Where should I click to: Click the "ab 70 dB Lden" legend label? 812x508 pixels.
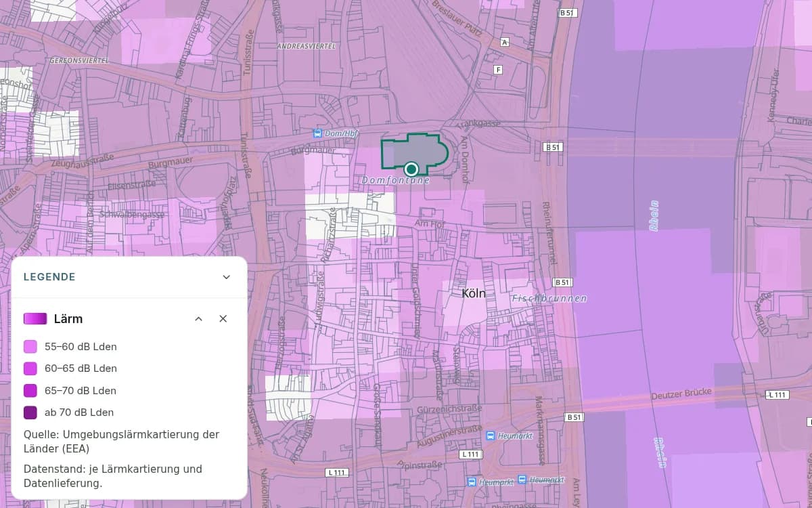click(79, 412)
